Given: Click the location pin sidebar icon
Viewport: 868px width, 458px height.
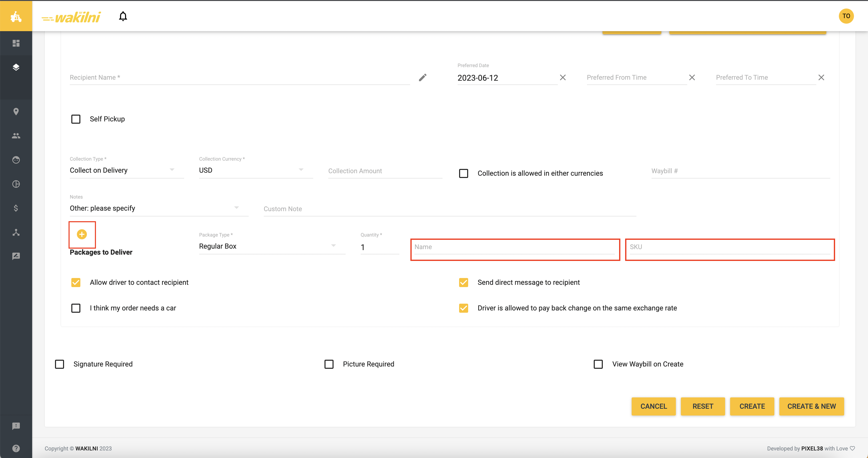Looking at the screenshot, I should coord(16,112).
